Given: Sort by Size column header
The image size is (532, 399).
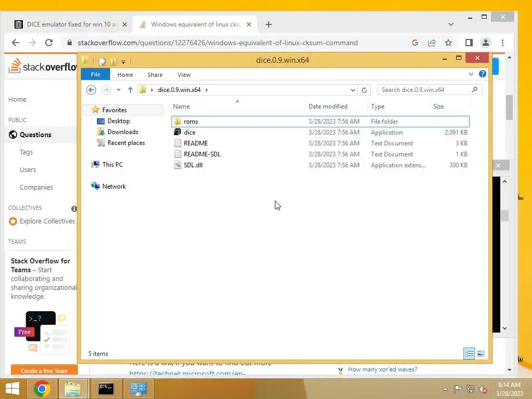Looking at the screenshot, I should [451, 106].
